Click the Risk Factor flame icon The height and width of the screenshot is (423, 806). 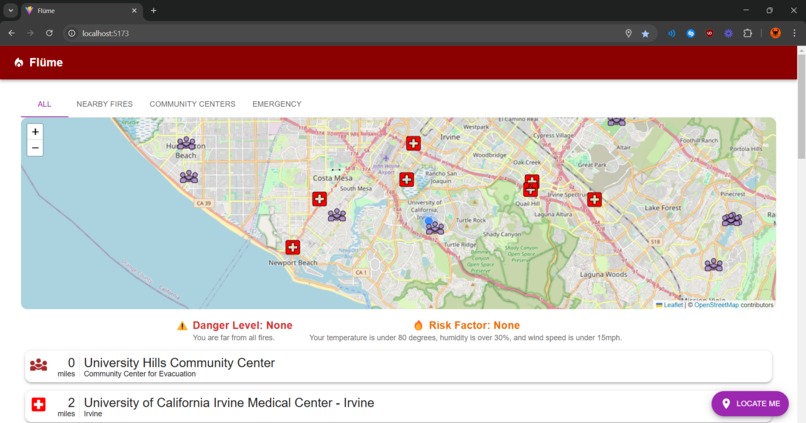pyautogui.click(x=418, y=325)
